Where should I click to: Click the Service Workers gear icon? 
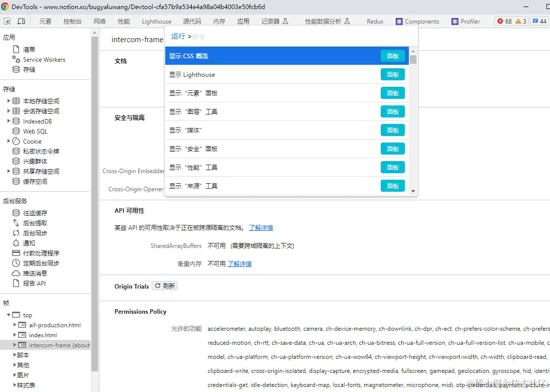pos(16,59)
